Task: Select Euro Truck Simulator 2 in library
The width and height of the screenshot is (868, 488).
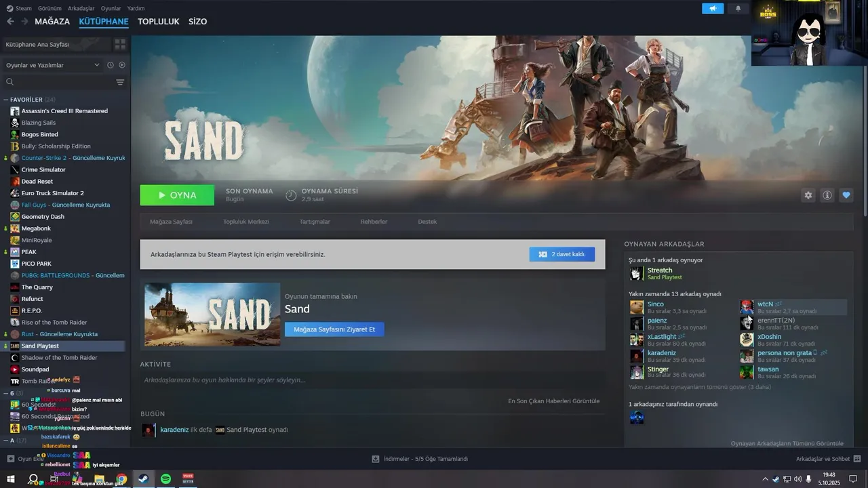Action: tap(53, 193)
